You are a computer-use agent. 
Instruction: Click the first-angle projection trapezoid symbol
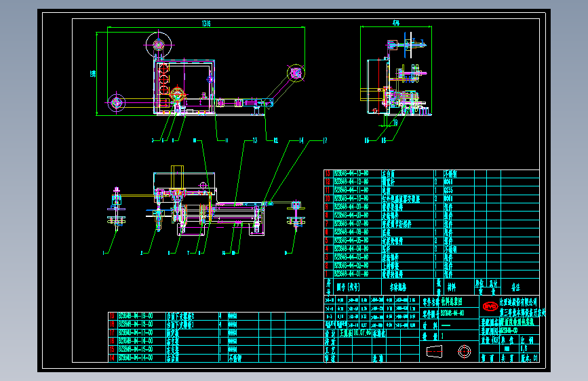click(x=435, y=351)
